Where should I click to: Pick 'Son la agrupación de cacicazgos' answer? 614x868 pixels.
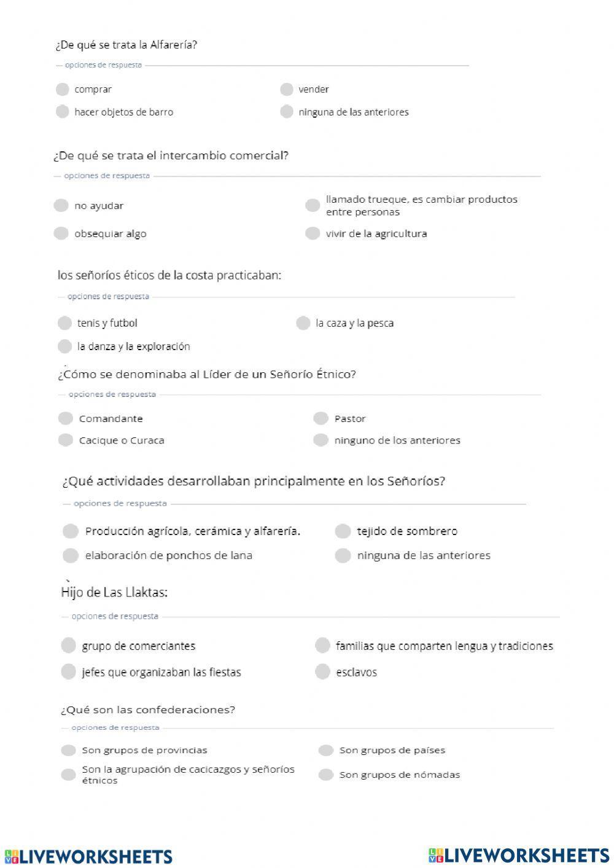tap(68, 774)
